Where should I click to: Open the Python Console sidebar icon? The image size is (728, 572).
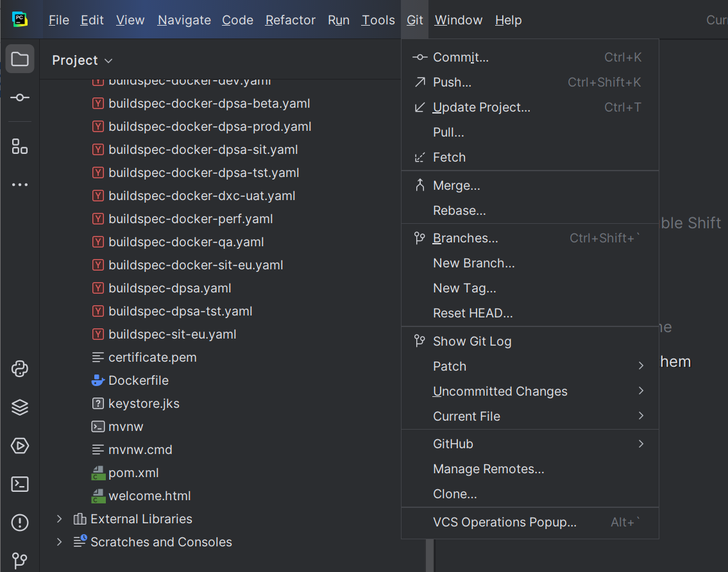(20, 369)
